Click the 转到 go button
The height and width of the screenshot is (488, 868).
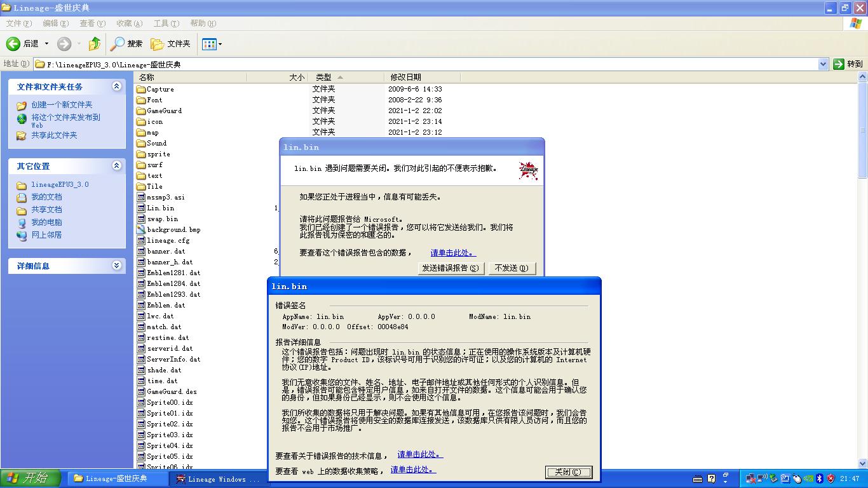click(848, 64)
